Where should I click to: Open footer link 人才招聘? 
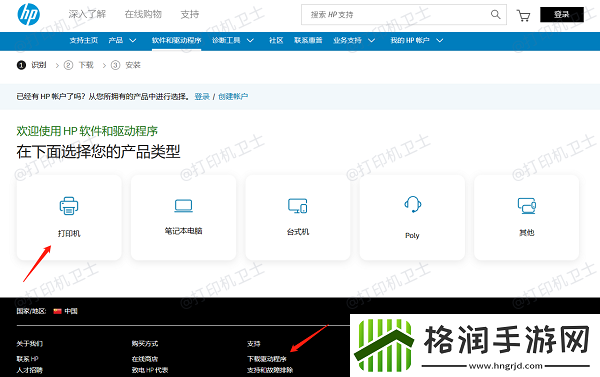pos(29,370)
